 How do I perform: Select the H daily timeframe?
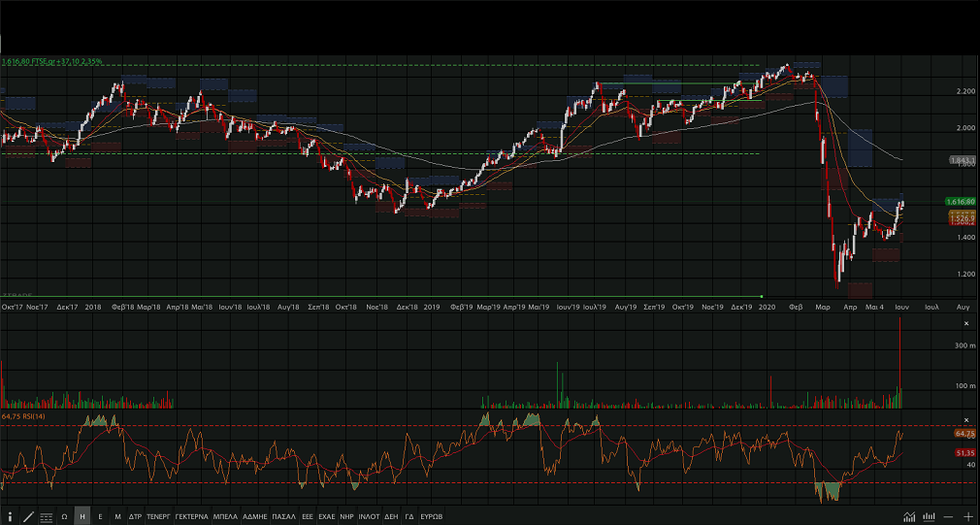[82, 516]
